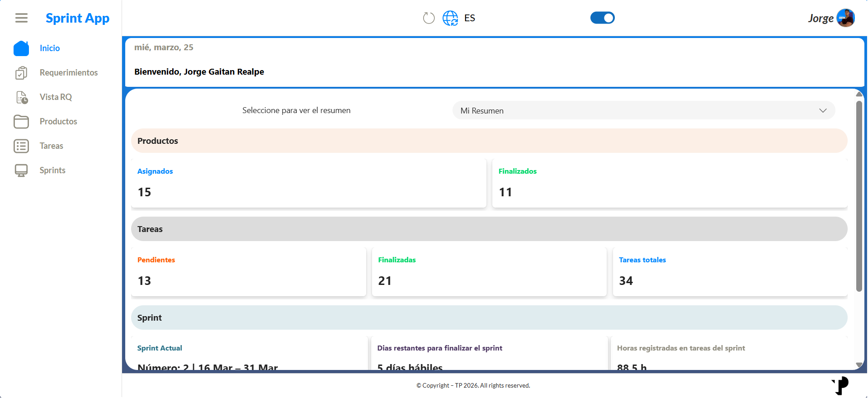Click the Requerimientos clipboard icon
868x398 pixels.
click(21, 72)
